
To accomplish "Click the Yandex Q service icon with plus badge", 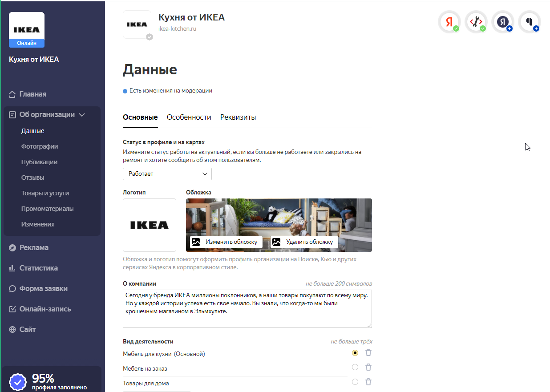I will (x=530, y=22).
